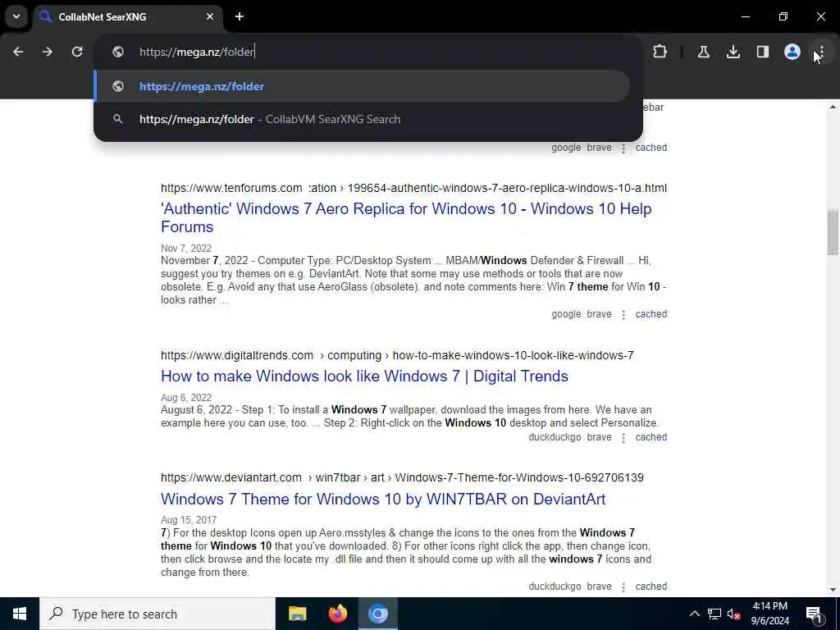Open a new tab with plus button
Image resolution: width=840 pixels, height=630 pixels.
[240, 16]
